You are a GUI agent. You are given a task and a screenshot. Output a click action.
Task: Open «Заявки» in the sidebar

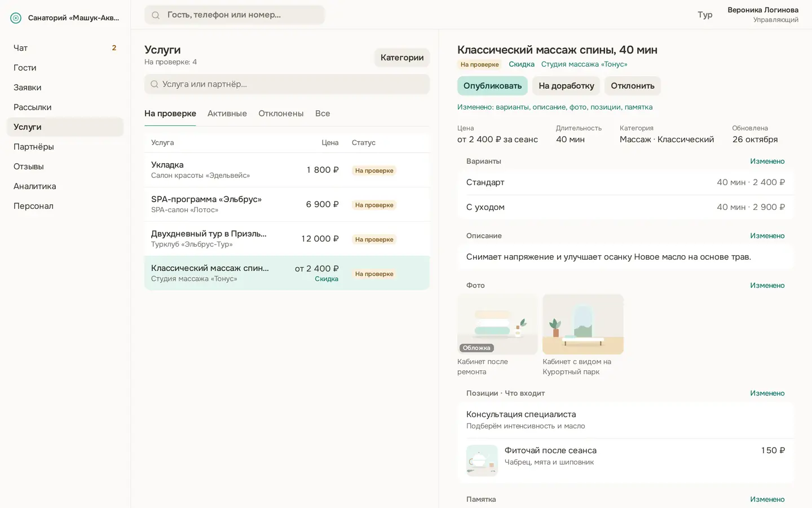(x=65, y=87)
